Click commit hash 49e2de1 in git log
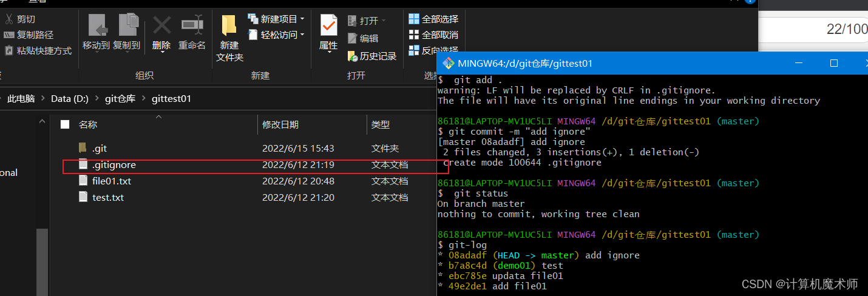The image size is (868, 296). click(467, 286)
